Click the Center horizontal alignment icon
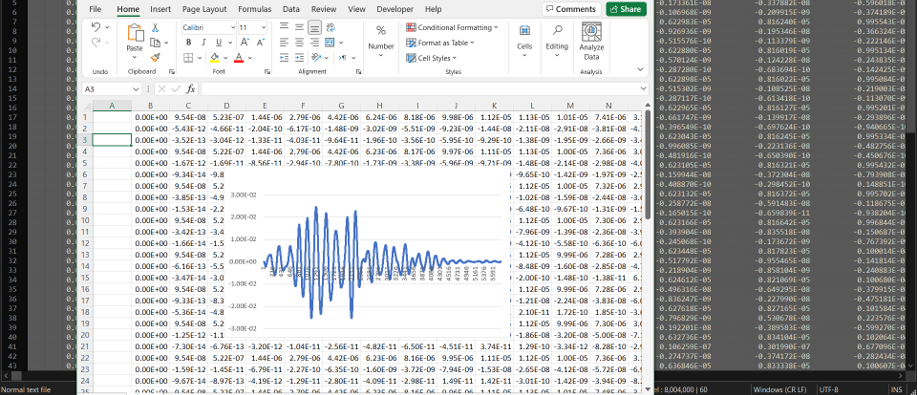This screenshot has height=395, width=917. pos(299,42)
